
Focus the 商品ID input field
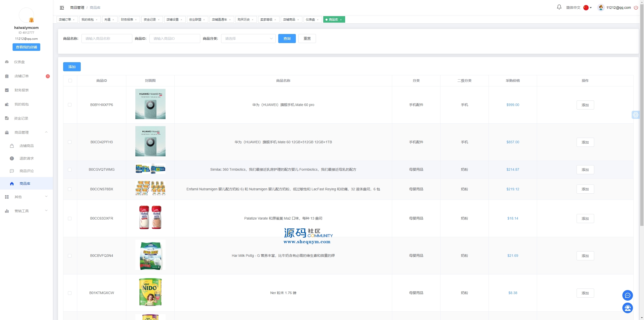click(x=175, y=39)
